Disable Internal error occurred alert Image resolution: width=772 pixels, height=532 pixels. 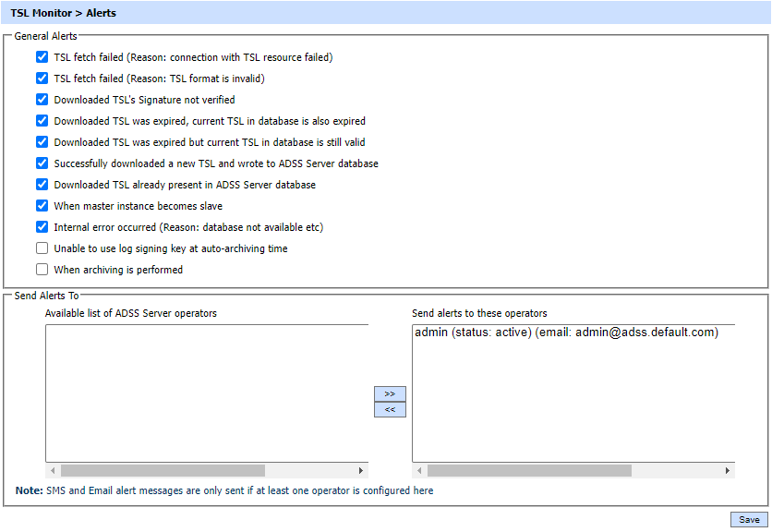[x=42, y=227]
